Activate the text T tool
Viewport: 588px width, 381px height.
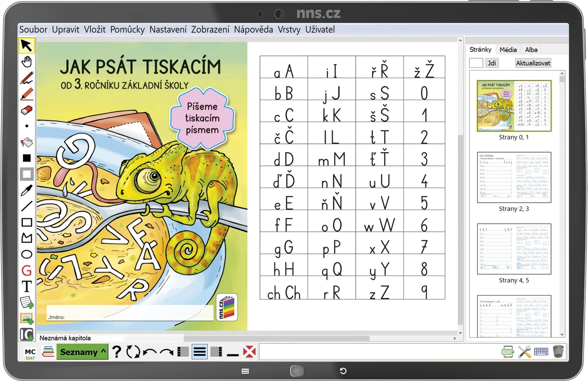tap(27, 286)
